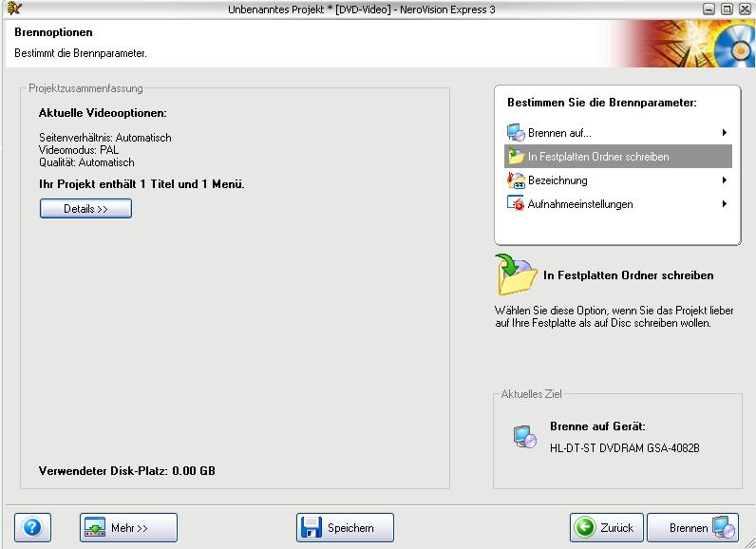Image resolution: width=756 pixels, height=549 pixels.
Task: Expand the Aufnahmeeinstellungen submenu arrow
Action: click(x=724, y=204)
